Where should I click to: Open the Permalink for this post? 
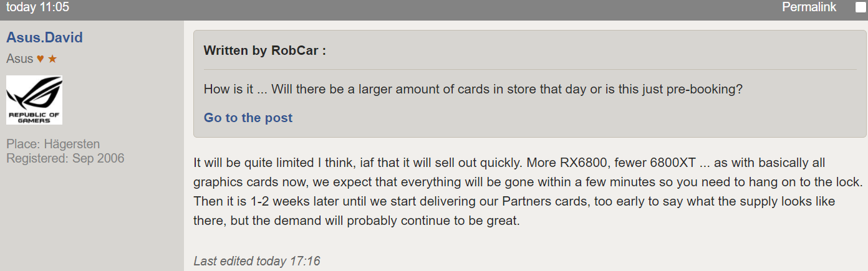[x=809, y=7]
